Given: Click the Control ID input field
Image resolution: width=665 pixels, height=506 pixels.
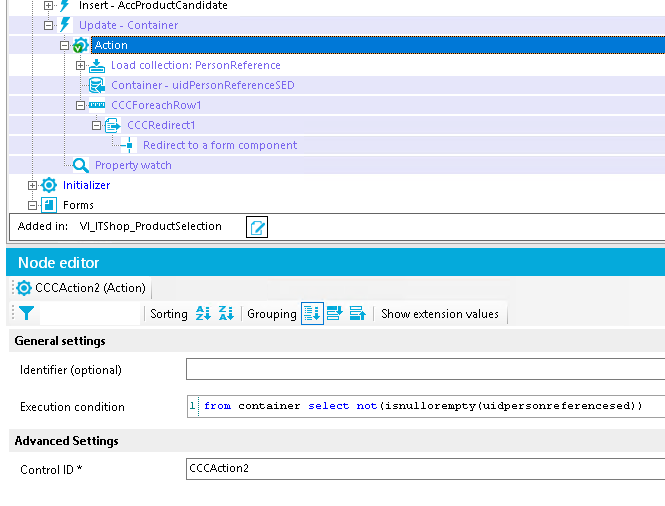Looking at the screenshot, I should coord(425,469).
